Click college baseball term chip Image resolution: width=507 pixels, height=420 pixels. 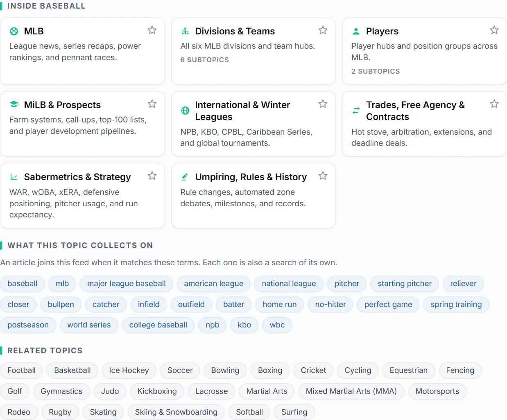click(158, 325)
